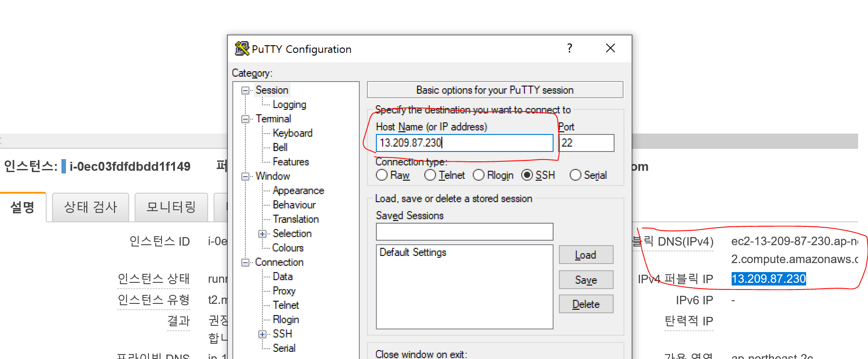This screenshot has width=868, height=359.
Task: Open the Proxy category
Action: click(284, 291)
